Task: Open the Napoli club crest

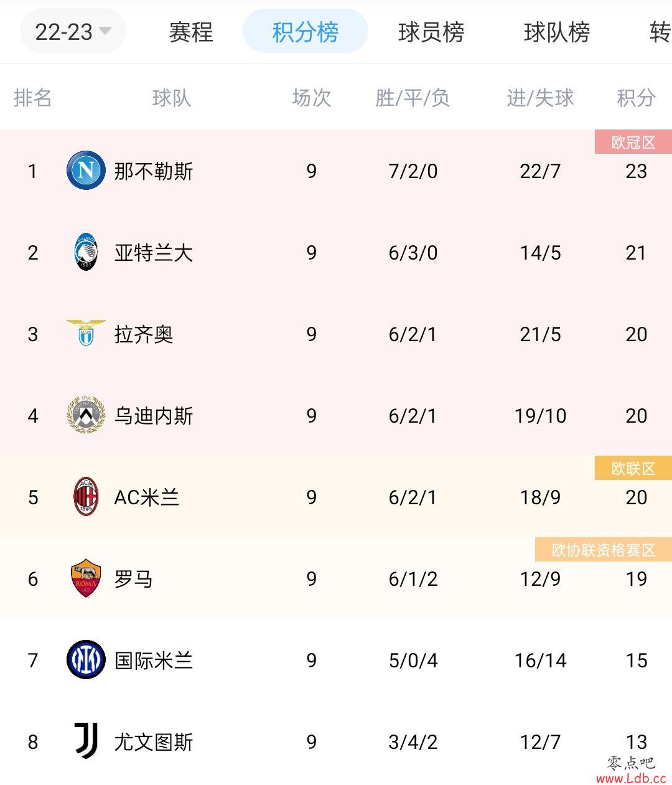Action: coord(86,171)
